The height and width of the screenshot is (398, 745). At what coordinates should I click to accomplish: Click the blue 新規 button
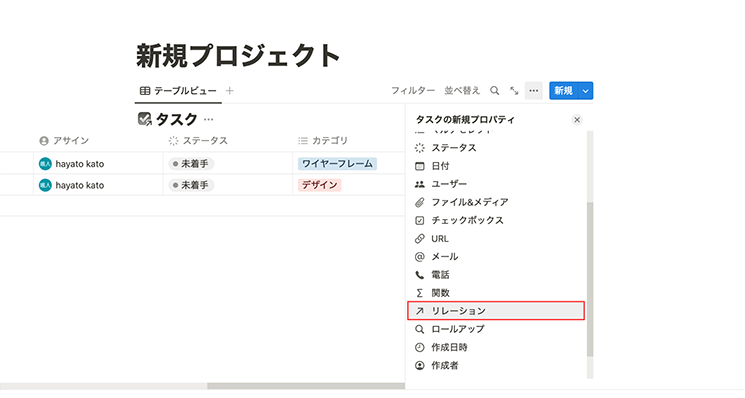click(x=564, y=91)
